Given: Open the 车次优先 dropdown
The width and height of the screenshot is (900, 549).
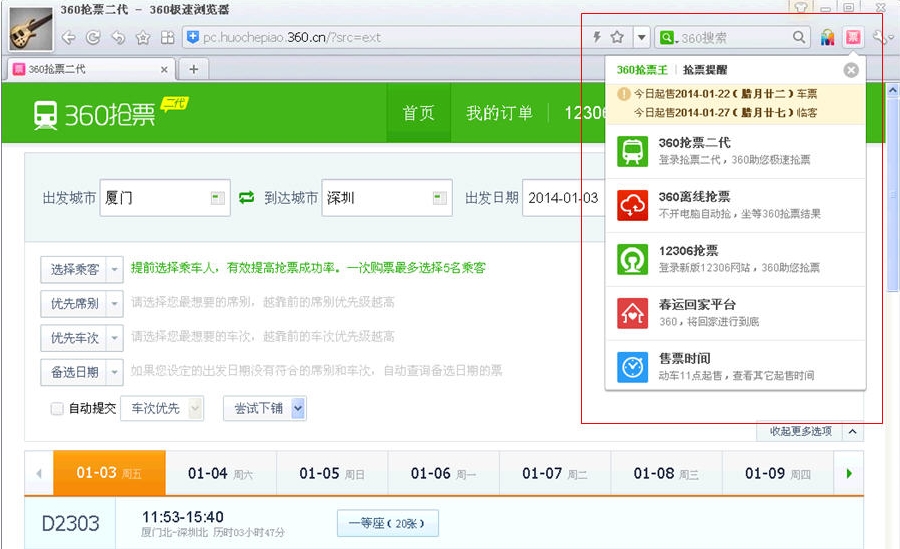Looking at the screenshot, I should tap(162, 408).
